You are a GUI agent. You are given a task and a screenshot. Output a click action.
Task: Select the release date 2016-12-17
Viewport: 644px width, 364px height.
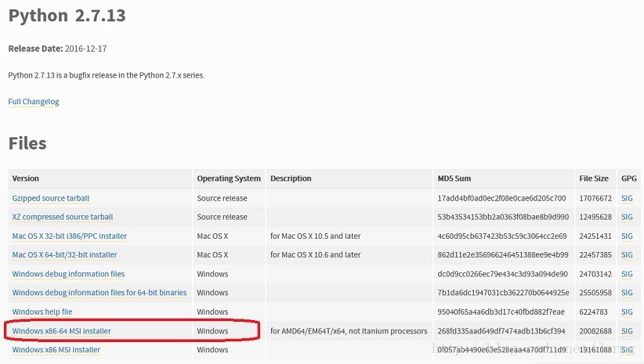tap(86, 49)
